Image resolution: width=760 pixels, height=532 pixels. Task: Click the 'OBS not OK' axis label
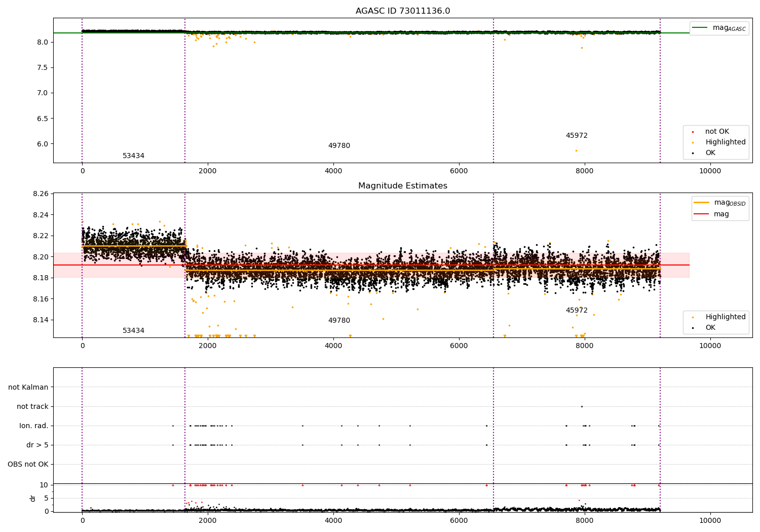click(x=28, y=465)
